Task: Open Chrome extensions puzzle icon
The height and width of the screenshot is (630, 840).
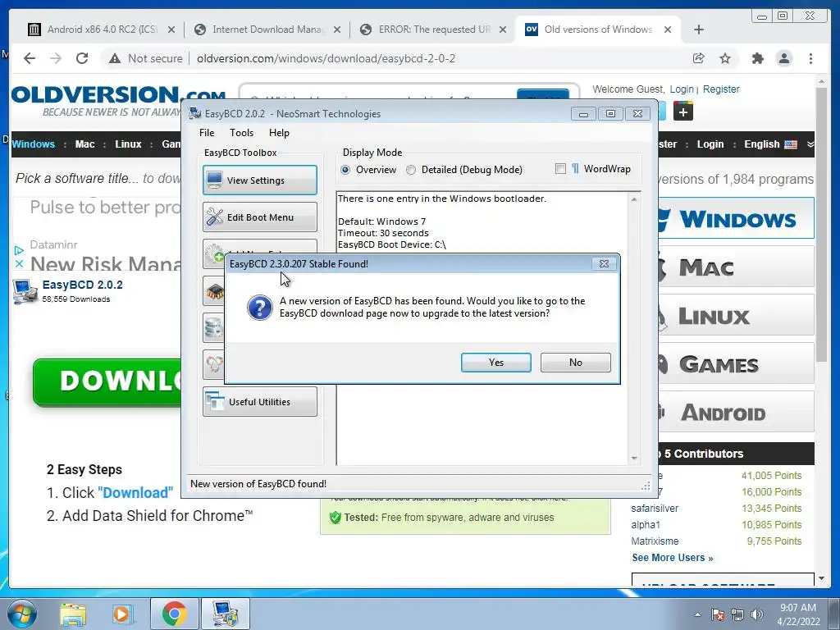Action: click(757, 58)
